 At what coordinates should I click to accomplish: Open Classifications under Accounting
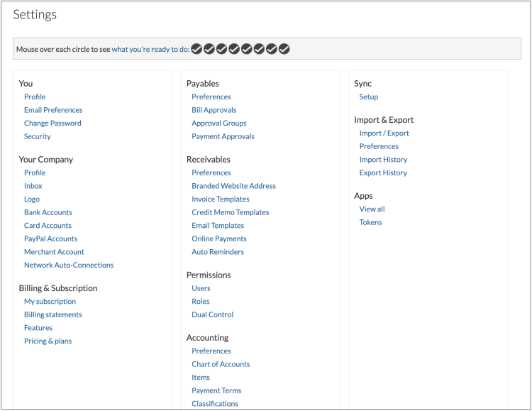tap(215, 404)
